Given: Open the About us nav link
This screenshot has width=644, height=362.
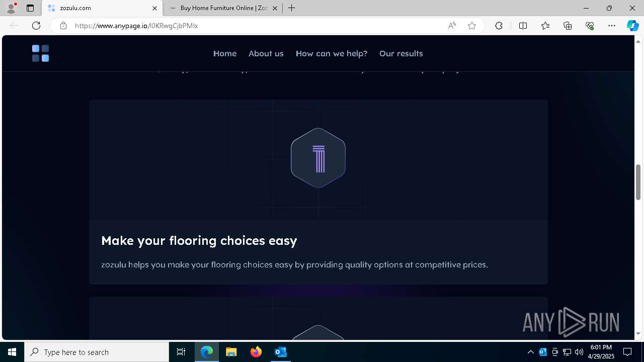Looking at the screenshot, I should point(266,53).
